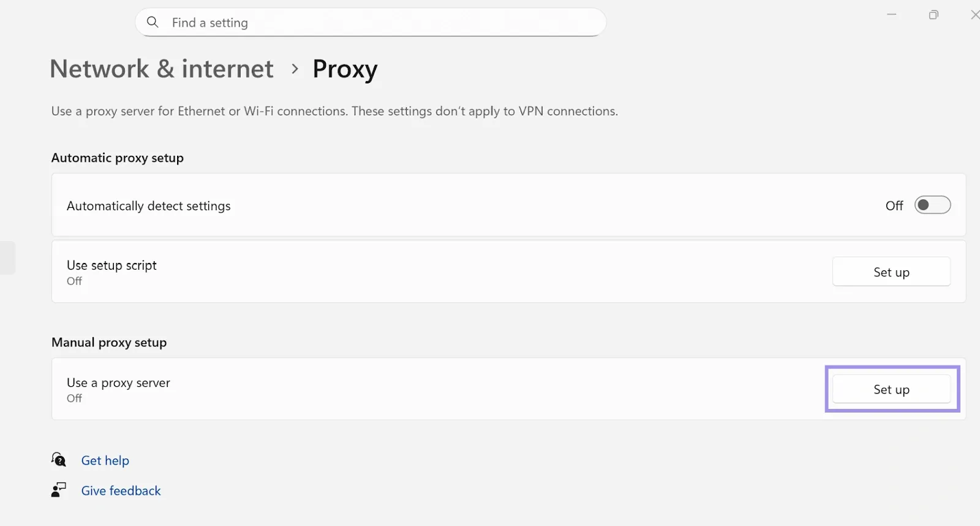Expand the Use setup script section
The height and width of the screenshot is (526, 980).
(x=892, y=272)
